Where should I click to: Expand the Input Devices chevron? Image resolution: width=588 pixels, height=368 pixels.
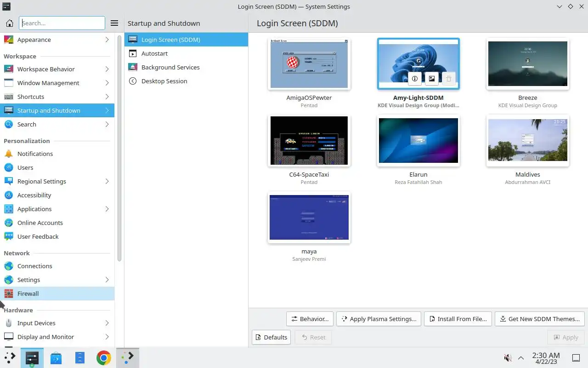point(107,323)
